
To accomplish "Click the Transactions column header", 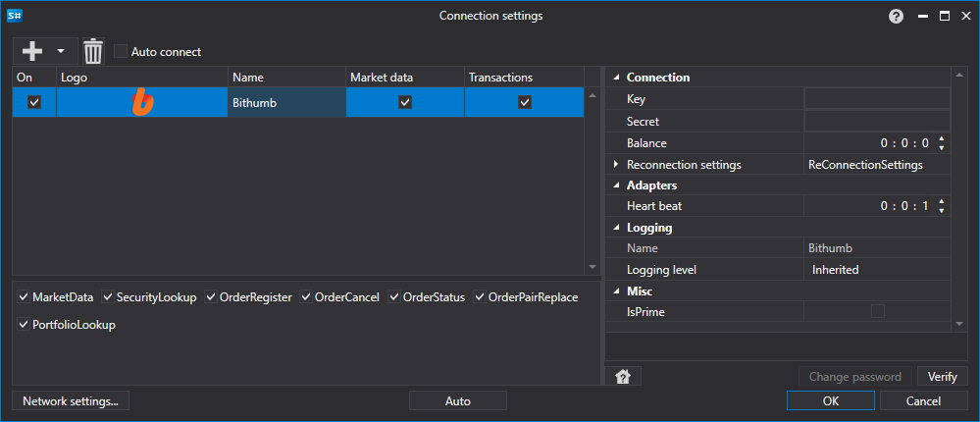I will pos(525,78).
